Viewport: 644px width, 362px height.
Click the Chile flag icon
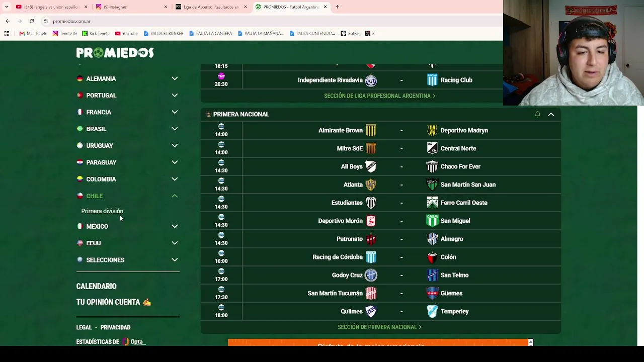(x=79, y=196)
